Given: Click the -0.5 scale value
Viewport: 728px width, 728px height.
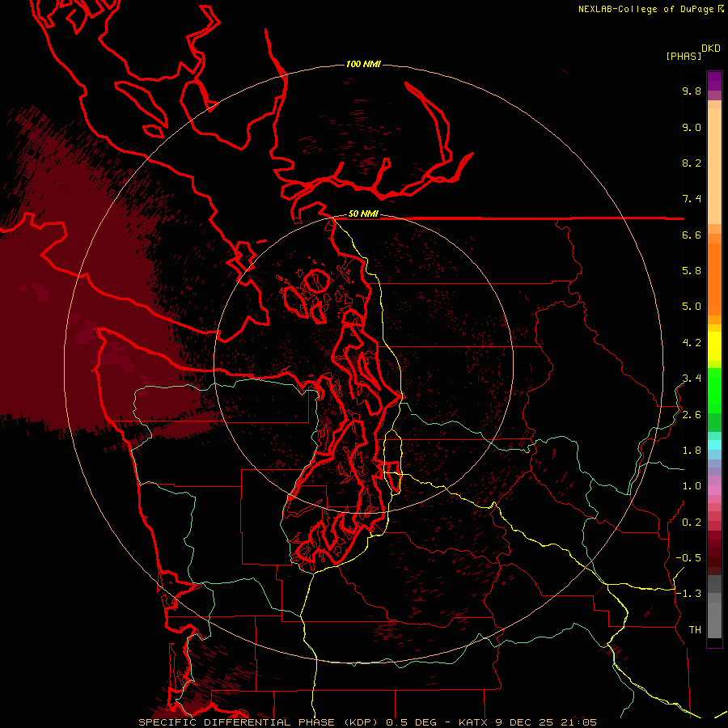Looking at the screenshot, I should 688,558.
